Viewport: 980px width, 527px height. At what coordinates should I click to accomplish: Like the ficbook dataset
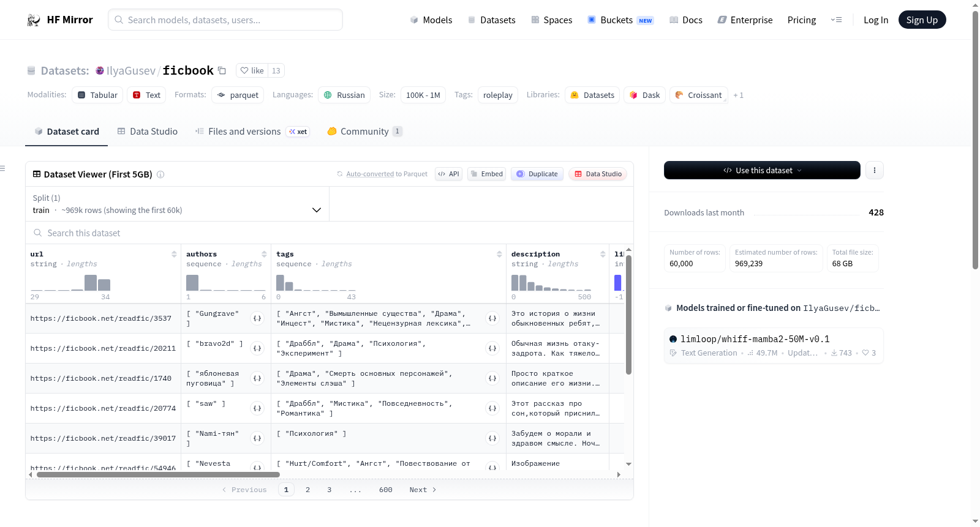[x=252, y=71]
